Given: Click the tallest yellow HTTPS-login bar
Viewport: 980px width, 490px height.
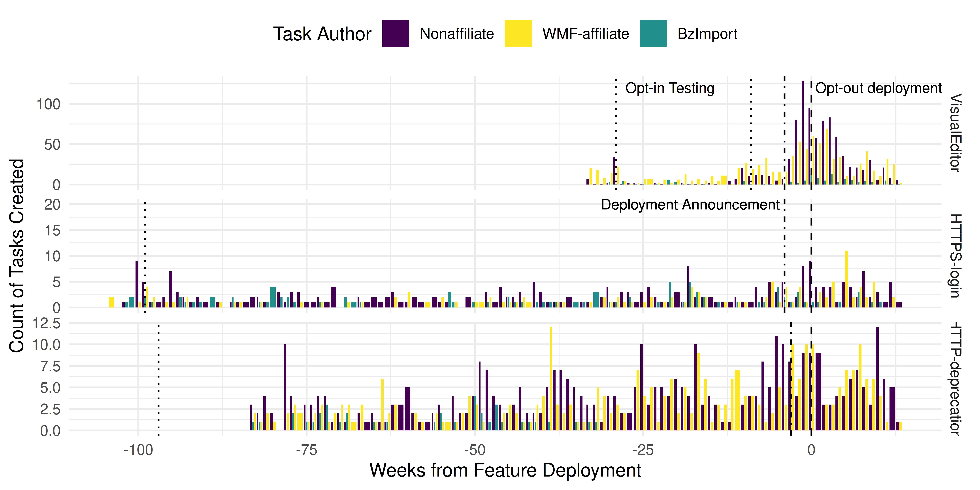Looking at the screenshot, I should 846,279.
